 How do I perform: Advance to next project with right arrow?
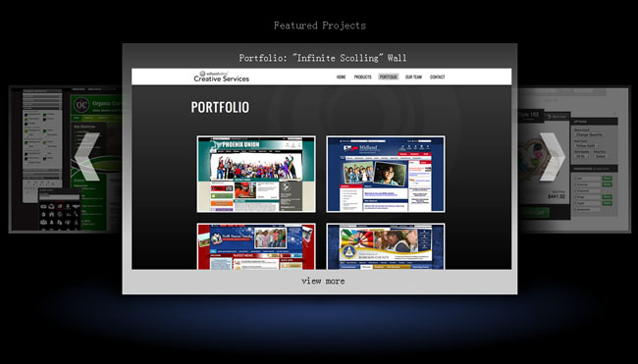(553, 157)
